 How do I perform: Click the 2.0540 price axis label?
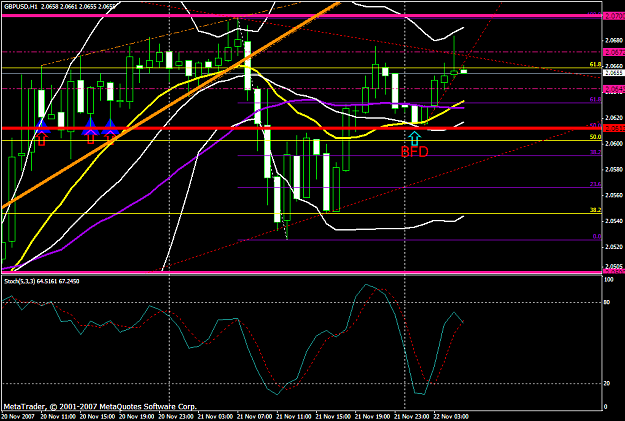coord(613,221)
